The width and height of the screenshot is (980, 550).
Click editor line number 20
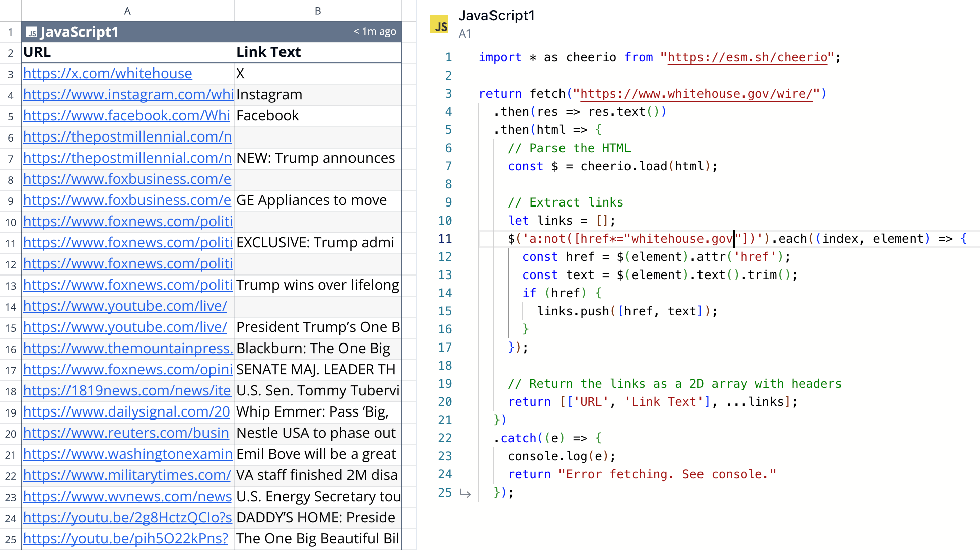pos(445,402)
